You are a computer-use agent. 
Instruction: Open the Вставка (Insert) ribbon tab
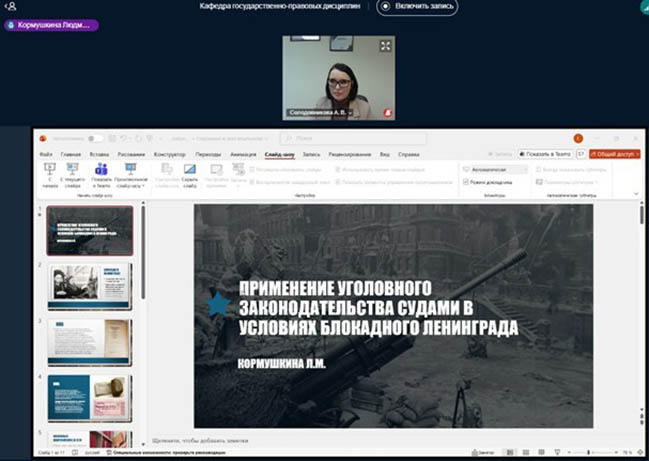[x=99, y=155]
